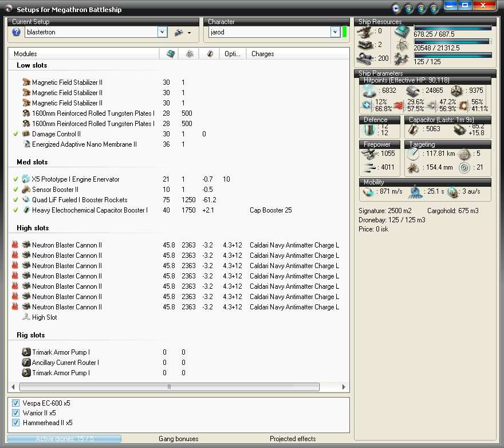
Task: Click the scroll right arrow of module list
Action: pyautogui.click(x=344, y=387)
